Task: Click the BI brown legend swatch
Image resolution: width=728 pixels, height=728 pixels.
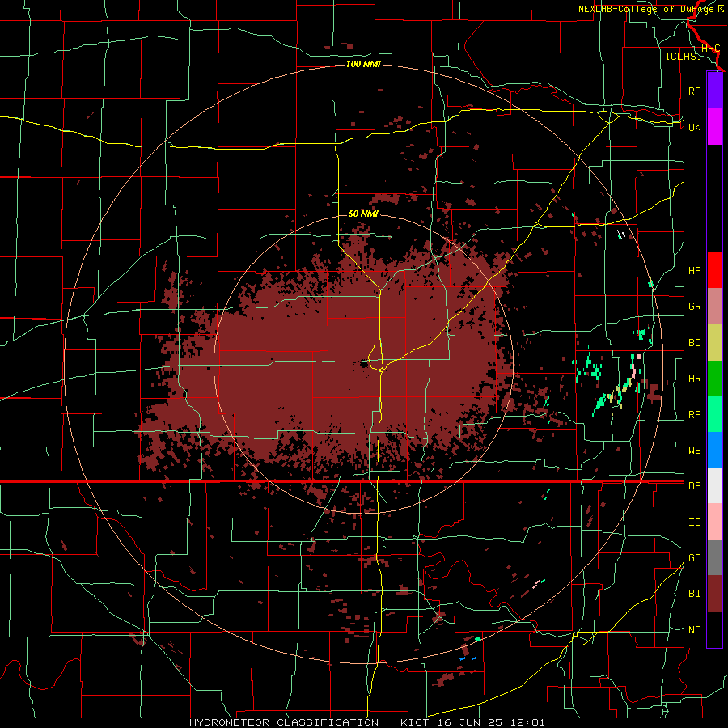Action: coord(714,594)
